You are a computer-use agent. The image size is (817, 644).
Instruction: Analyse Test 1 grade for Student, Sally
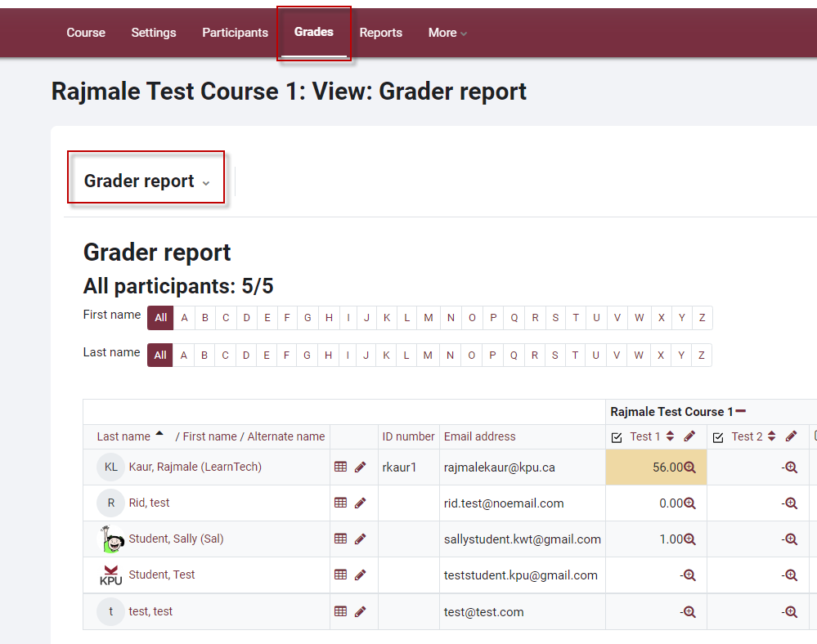pos(689,539)
